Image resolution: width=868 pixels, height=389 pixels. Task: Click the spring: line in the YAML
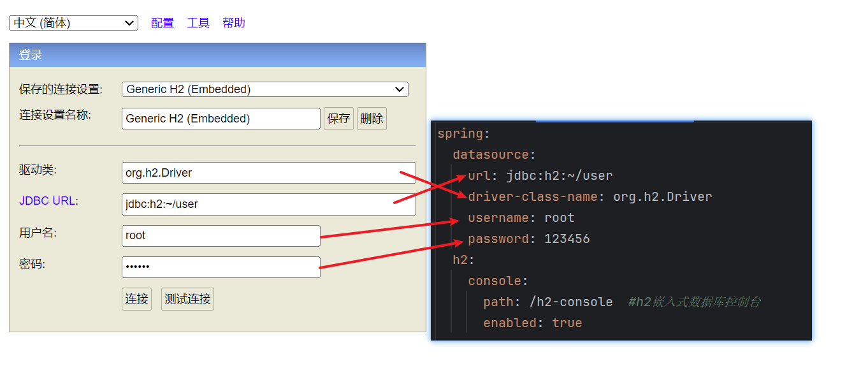[463, 133]
